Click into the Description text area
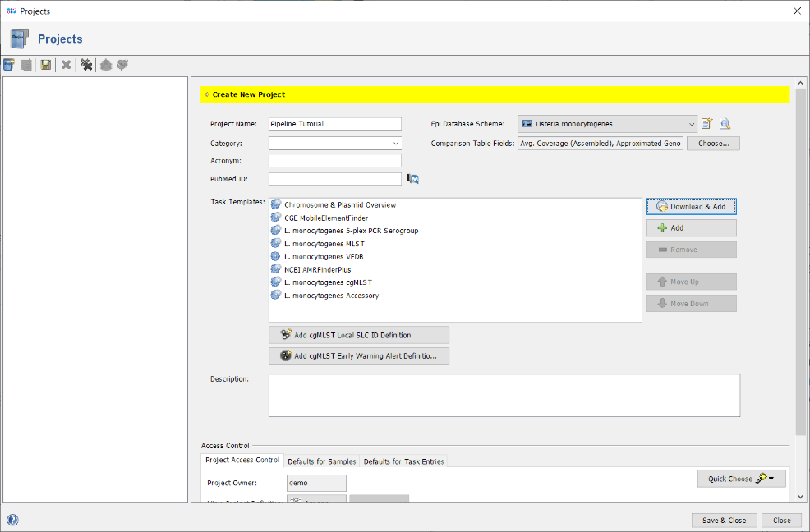 [504, 395]
